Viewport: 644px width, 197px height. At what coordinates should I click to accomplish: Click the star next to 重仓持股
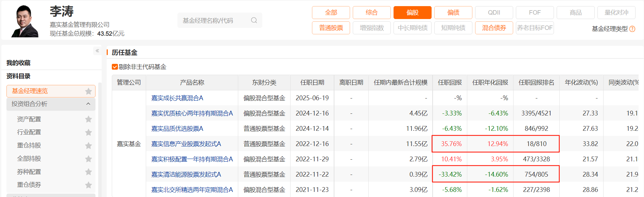pos(88,146)
